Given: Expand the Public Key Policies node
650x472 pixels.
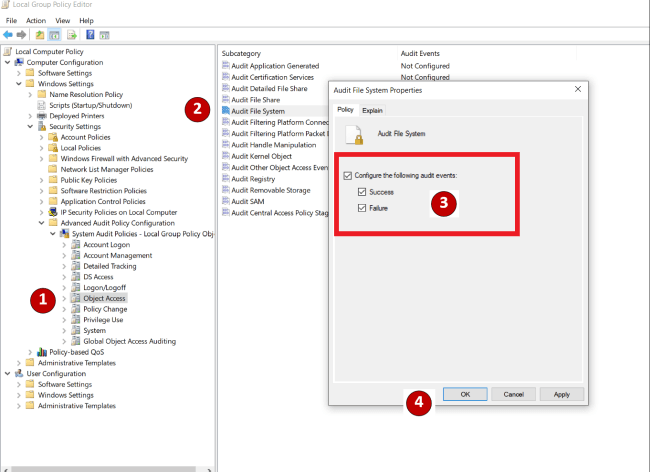Looking at the screenshot, I should pos(41,180).
